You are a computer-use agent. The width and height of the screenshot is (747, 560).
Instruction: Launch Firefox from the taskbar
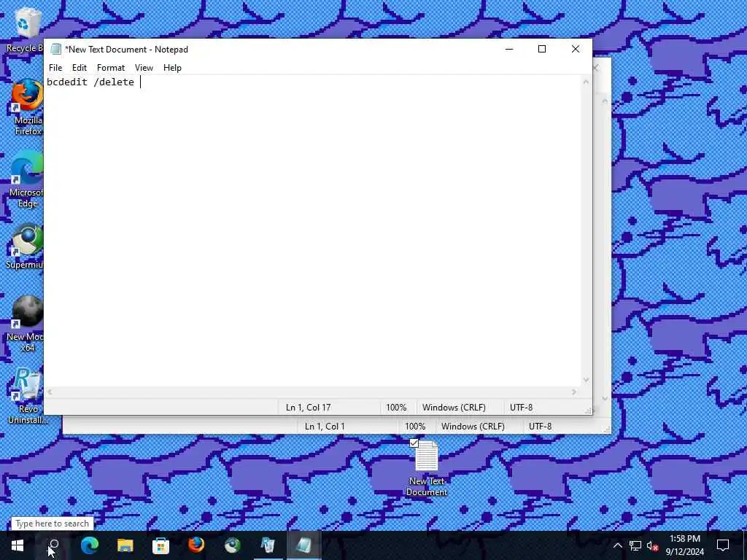(x=196, y=545)
